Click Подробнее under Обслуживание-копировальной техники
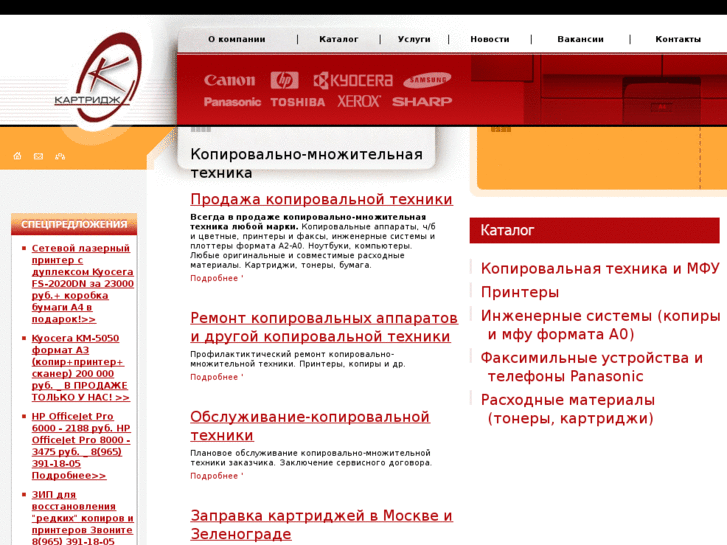 click(217, 476)
